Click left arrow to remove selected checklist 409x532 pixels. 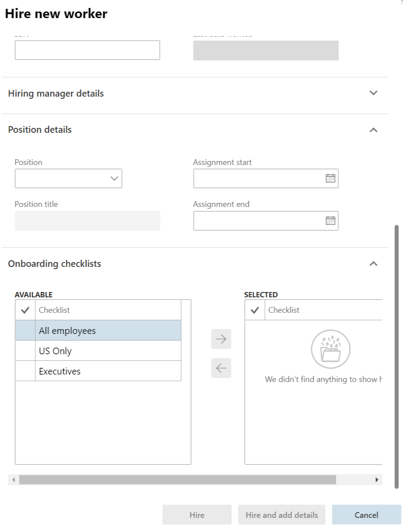(221, 368)
